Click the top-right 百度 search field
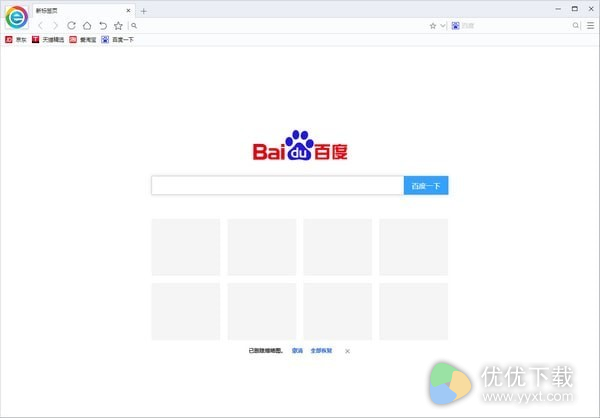The image size is (600, 418). (x=516, y=26)
